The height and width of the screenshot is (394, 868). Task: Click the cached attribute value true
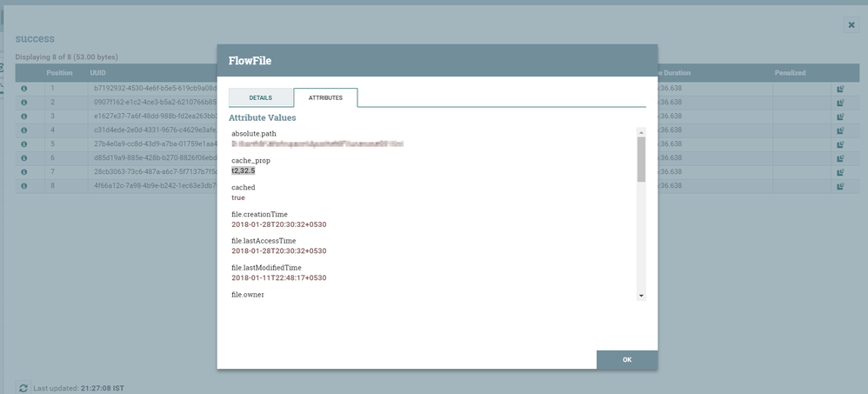pyautogui.click(x=238, y=197)
